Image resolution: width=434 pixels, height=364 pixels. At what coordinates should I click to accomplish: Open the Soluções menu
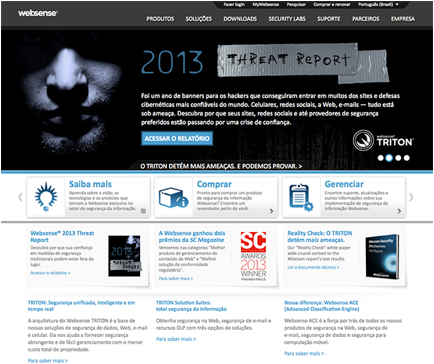pos(199,19)
